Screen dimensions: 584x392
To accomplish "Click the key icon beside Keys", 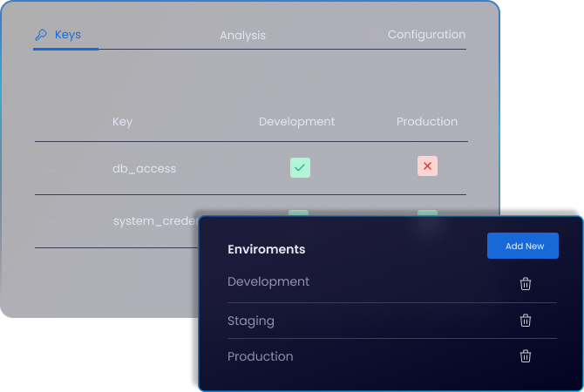I will [x=40, y=35].
